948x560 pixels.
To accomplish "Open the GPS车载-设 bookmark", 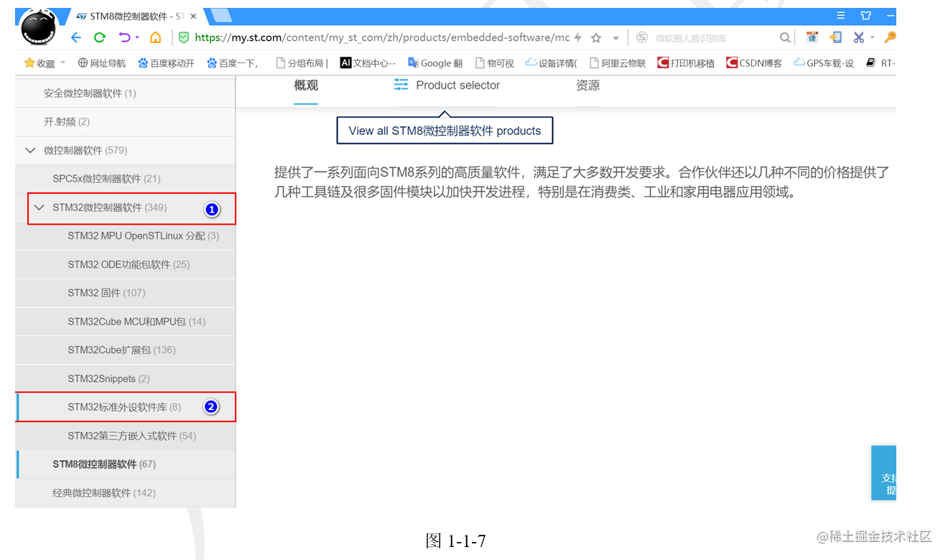I will (x=824, y=63).
